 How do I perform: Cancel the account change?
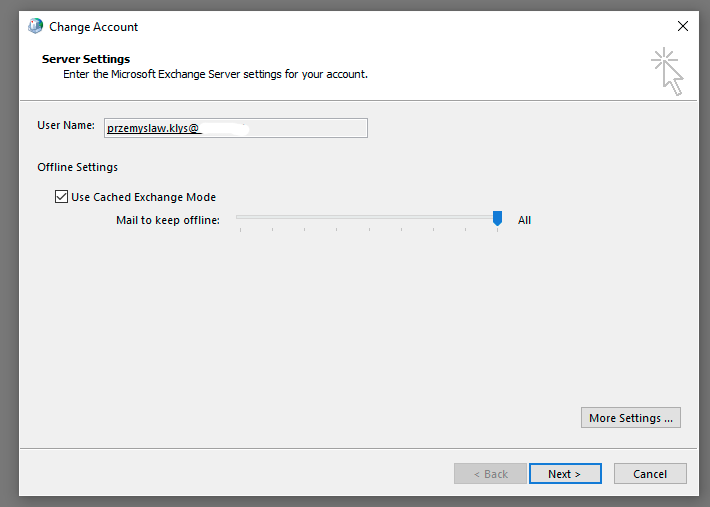pos(650,474)
